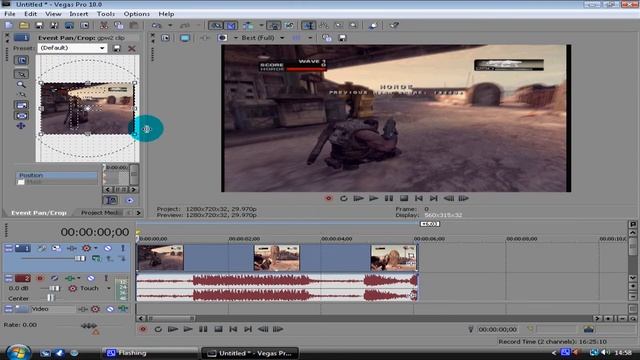The image size is (640, 360).
Task: Open track FX dropdown on audio track 2
Action: tap(78, 278)
